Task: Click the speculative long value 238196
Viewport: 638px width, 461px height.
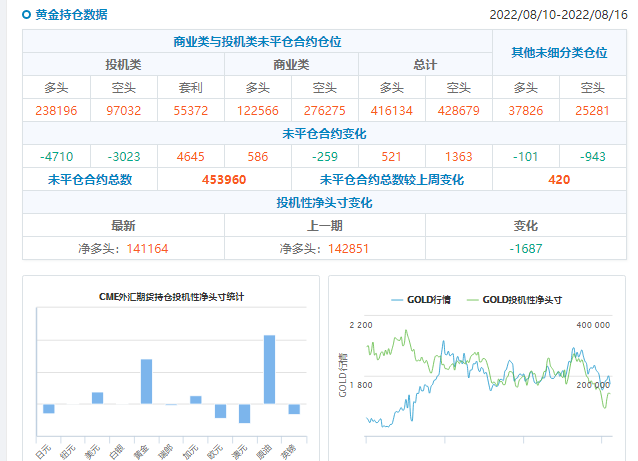Action: [56, 110]
